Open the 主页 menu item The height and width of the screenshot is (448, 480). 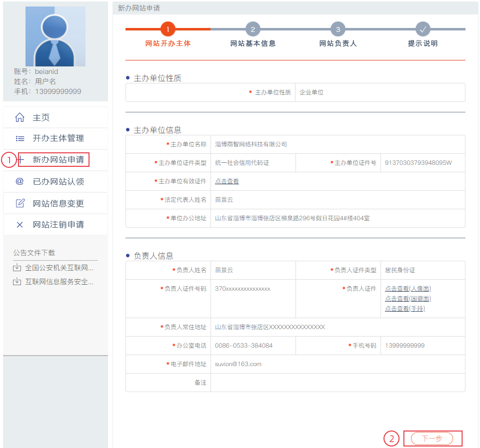coord(55,117)
